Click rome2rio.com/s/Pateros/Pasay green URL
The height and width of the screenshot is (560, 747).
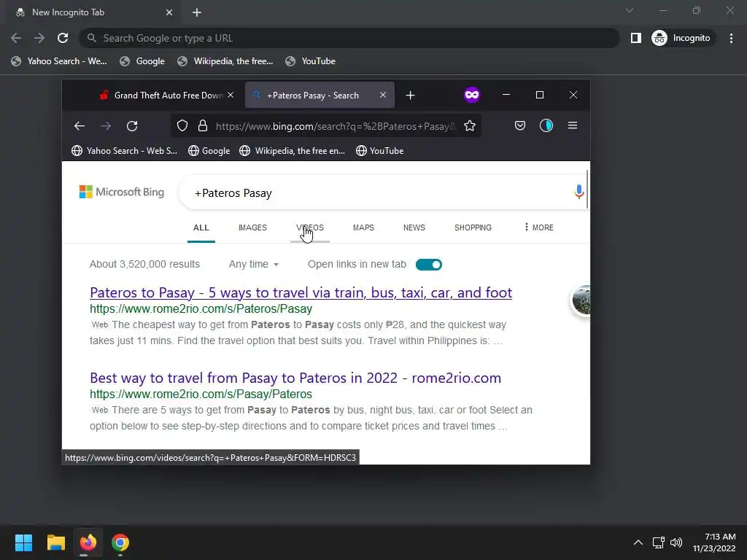201,308
